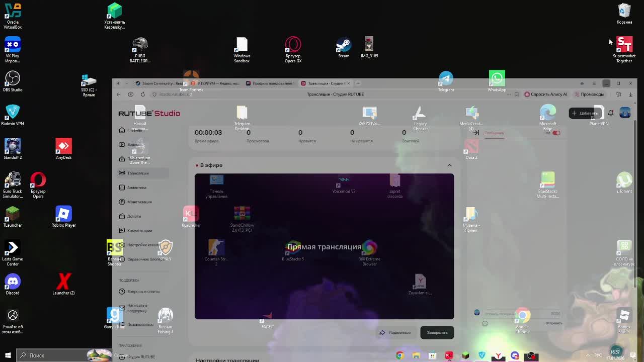Click the RUTUBE profile avatar
The image size is (644, 362).
pos(625,113)
